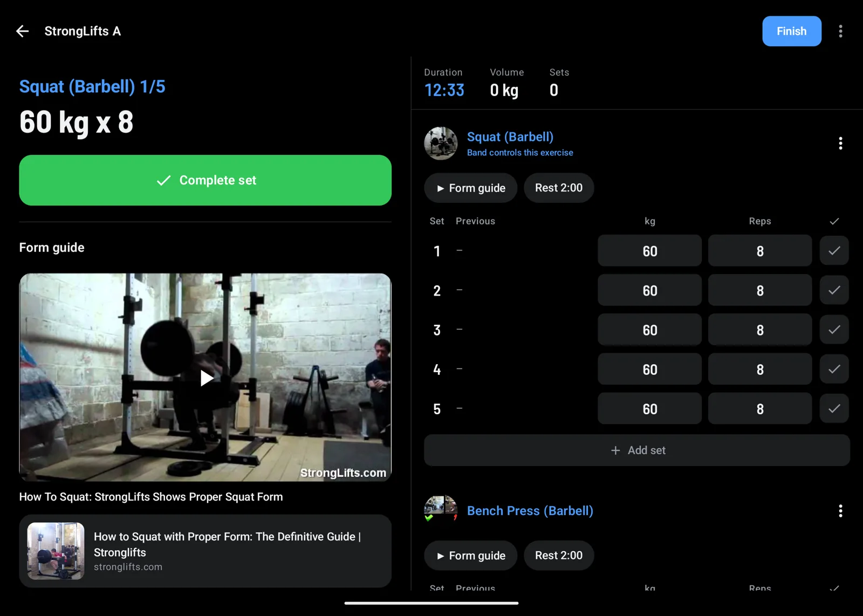Click the 'How To Squat' video caption

click(x=151, y=497)
